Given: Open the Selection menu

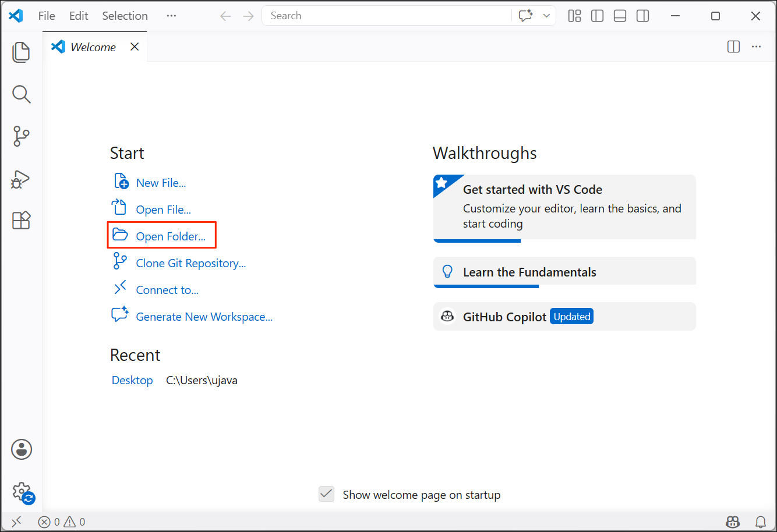Looking at the screenshot, I should (x=125, y=16).
